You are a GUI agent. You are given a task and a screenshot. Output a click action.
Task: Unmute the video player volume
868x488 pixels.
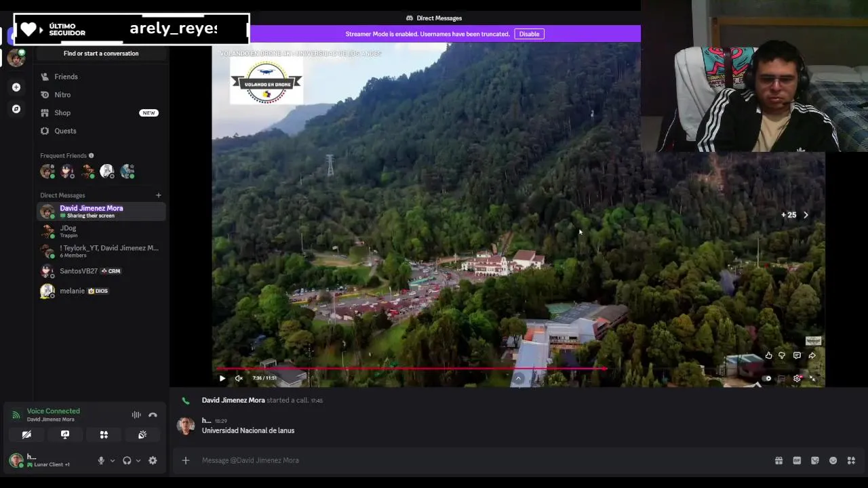pos(239,378)
